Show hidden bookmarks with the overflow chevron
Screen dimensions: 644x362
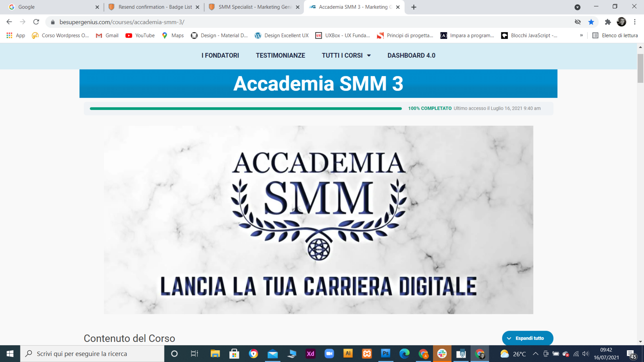click(x=581, y=36)
